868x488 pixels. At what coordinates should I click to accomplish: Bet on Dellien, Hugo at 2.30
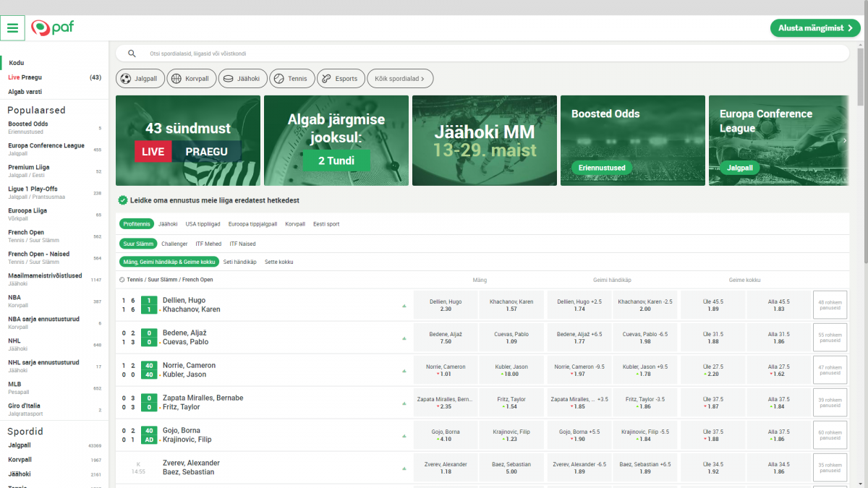point(446,305)
